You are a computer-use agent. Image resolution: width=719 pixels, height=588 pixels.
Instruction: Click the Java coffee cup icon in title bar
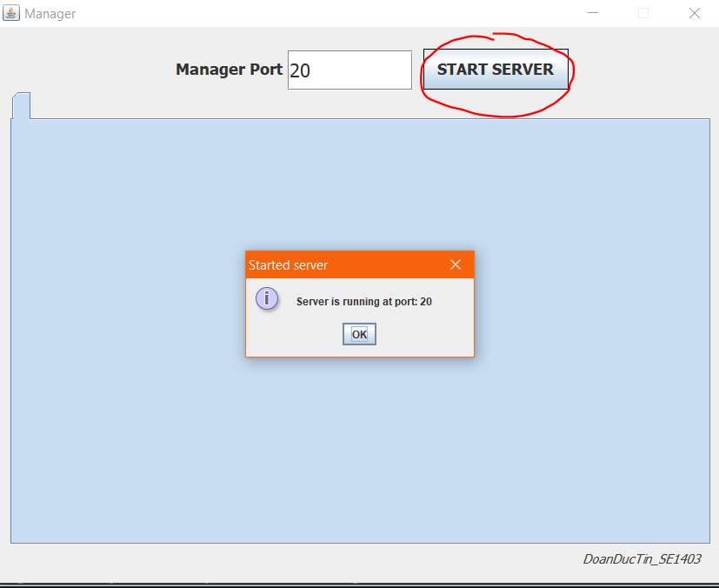(11, 13)
